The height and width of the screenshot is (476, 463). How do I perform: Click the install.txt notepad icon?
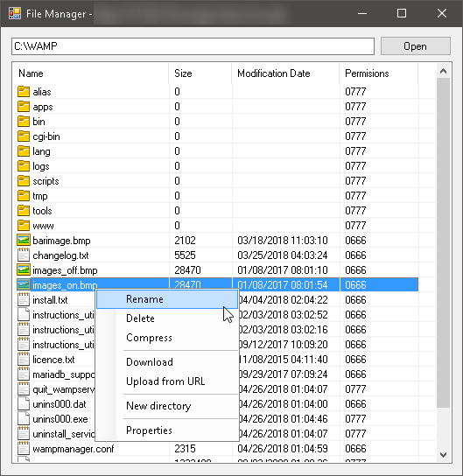pyautogui.click(x=24, y=299)
